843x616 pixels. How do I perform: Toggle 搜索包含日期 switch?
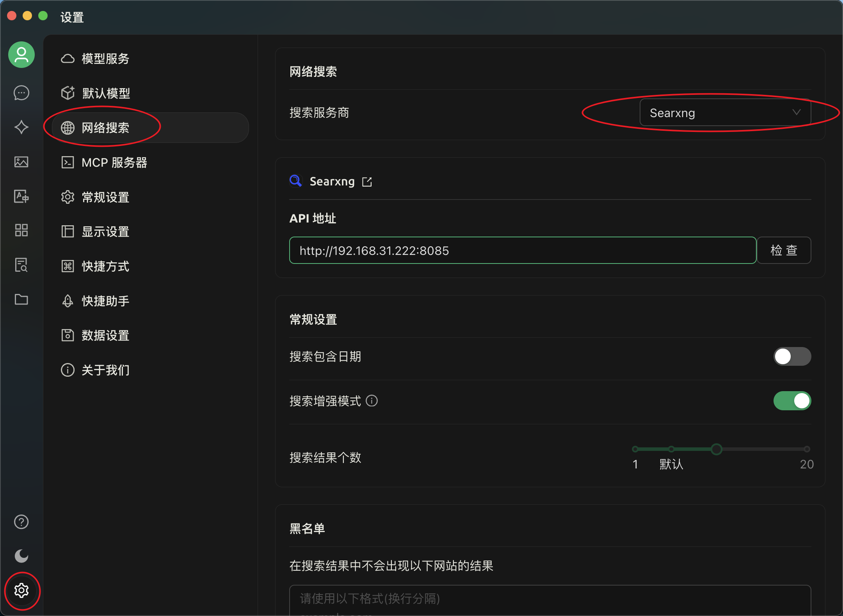[792, 356]
